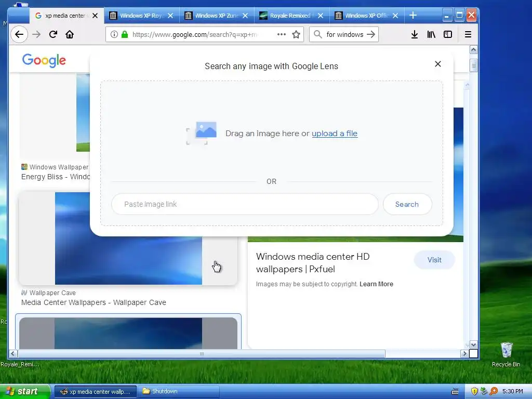Click the horizontal scrollbar right arrow
Image resolution: width=532 pixels, height=399 pixels.
pyautogui.click(x=464, y=353)
